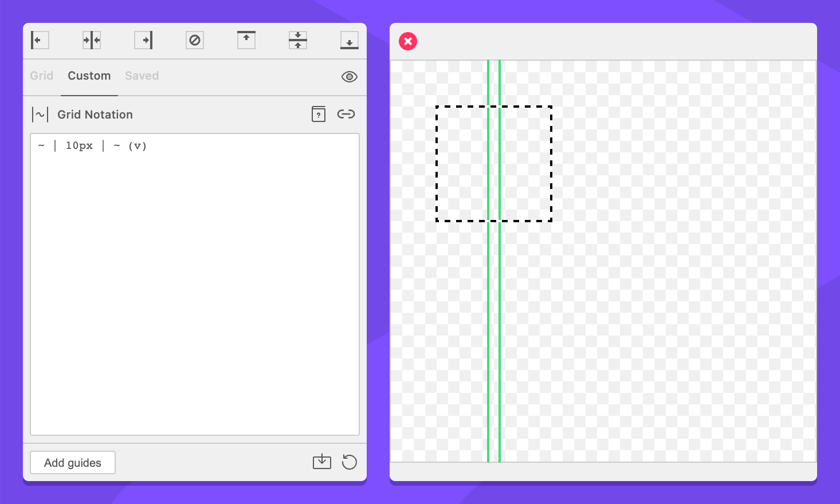Toggle guide visibility with the eye icon
The width and height of the screenshot is (840, 504).
[x=350, y=77]
